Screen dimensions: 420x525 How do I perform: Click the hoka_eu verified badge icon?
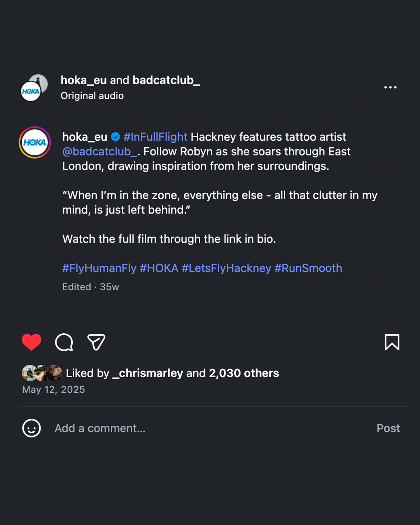click(115, 137)
